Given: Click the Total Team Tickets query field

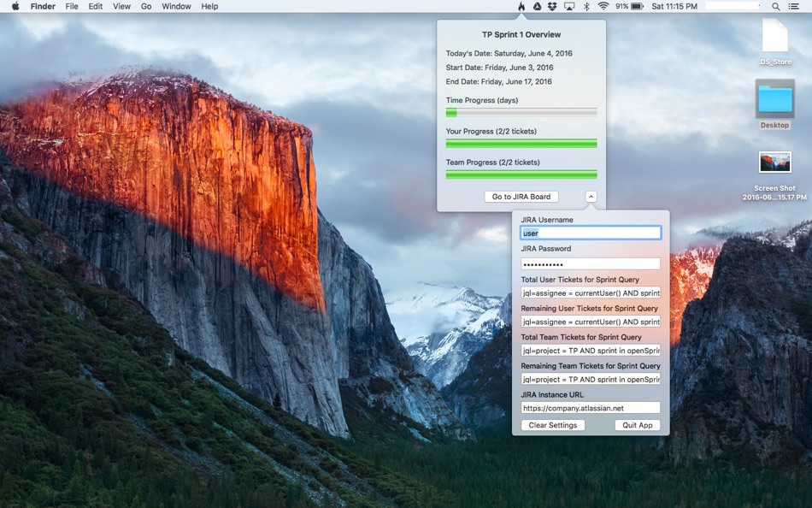Looking at the screenshot, I should 591,351.
